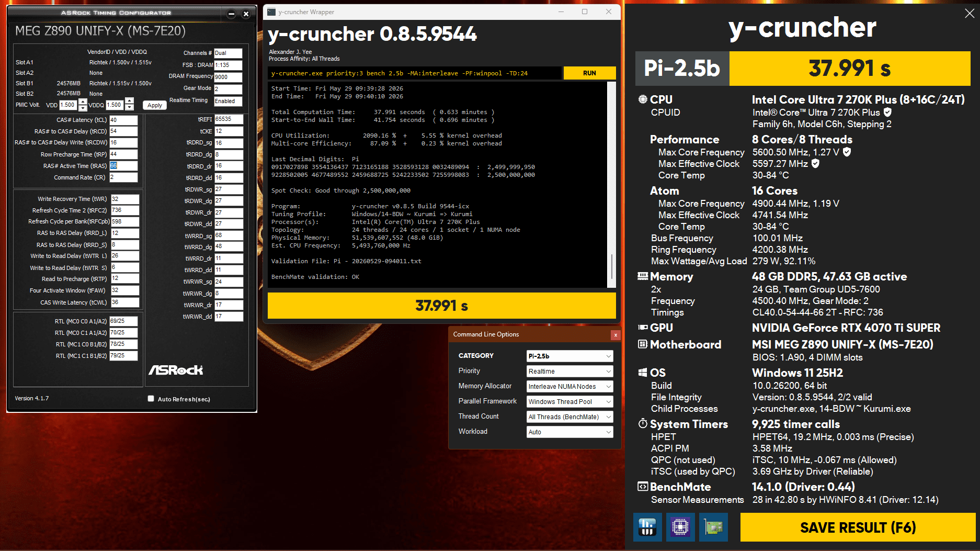Click 'BenchMate validation: OK' console line
Screen dimensions: 980x551
(x=315, y=277)
